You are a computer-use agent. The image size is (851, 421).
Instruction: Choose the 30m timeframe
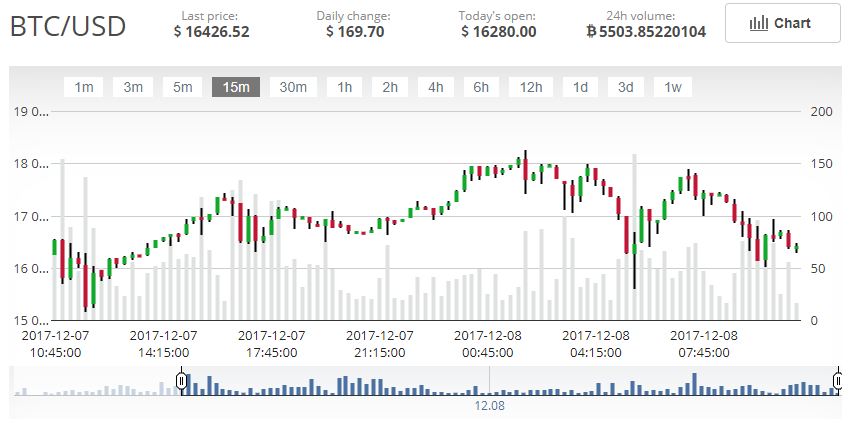point(293,87)
